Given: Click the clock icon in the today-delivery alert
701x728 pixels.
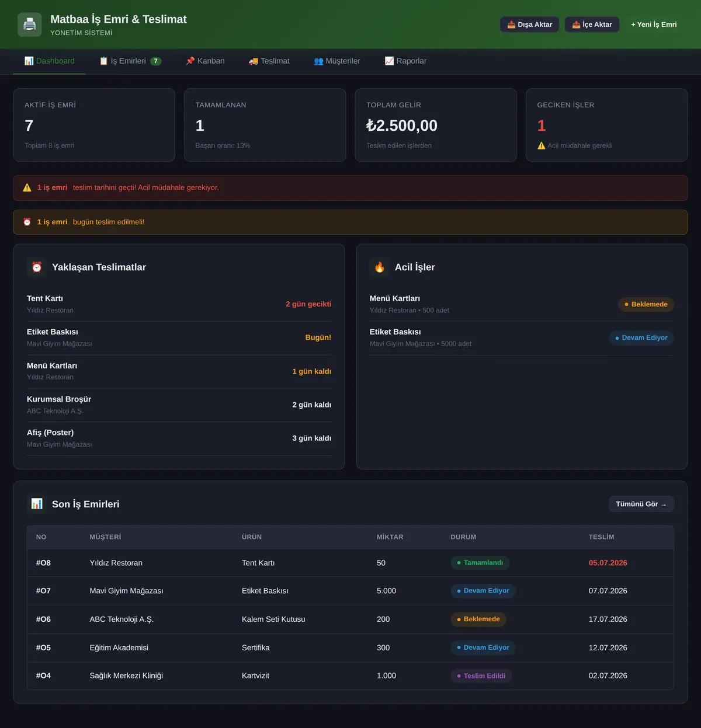Looking at the screenshot, I should pos(27,222).
